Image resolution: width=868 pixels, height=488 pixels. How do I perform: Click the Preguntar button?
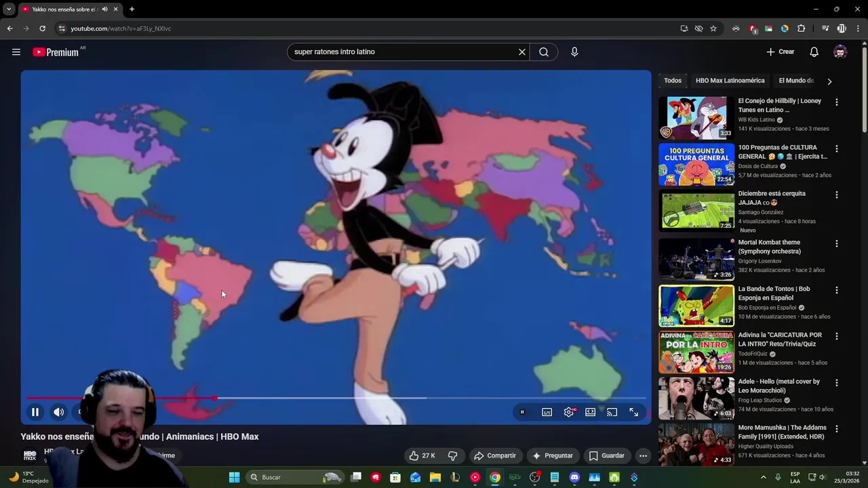tap(553, 455)
